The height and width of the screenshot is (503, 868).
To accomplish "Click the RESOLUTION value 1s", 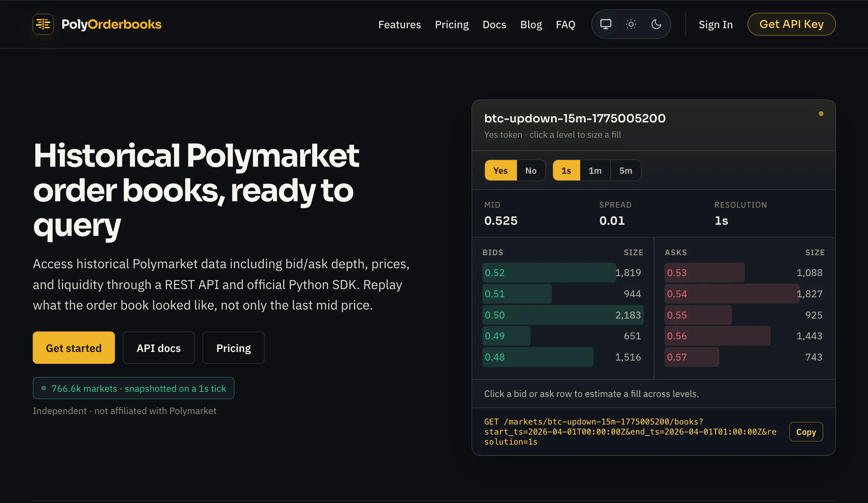I will pyautogui.click(x=721, y=221).
